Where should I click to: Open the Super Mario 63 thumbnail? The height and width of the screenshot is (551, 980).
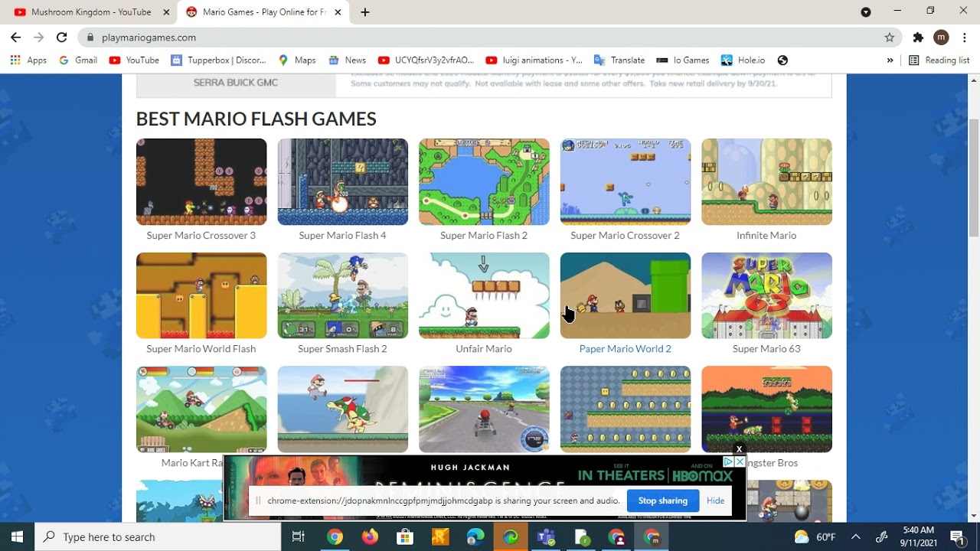coord(766,295)
